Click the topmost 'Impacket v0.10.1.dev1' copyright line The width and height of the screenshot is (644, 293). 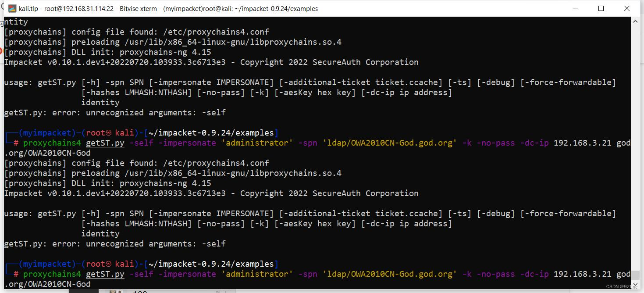211,62
